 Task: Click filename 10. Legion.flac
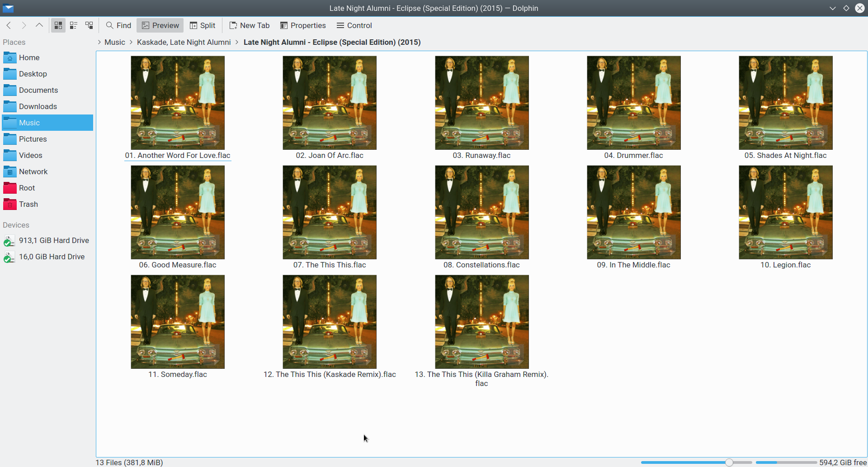pos(786,265)
